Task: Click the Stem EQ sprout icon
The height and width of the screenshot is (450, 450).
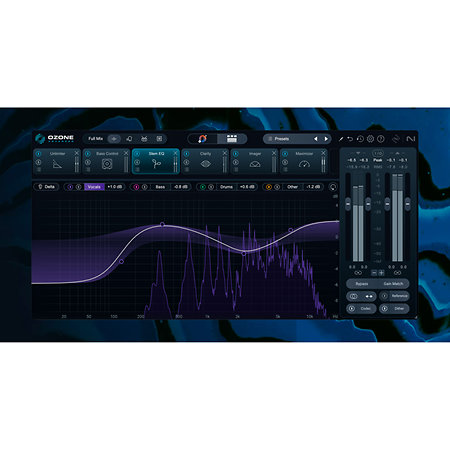Action: 156,164
